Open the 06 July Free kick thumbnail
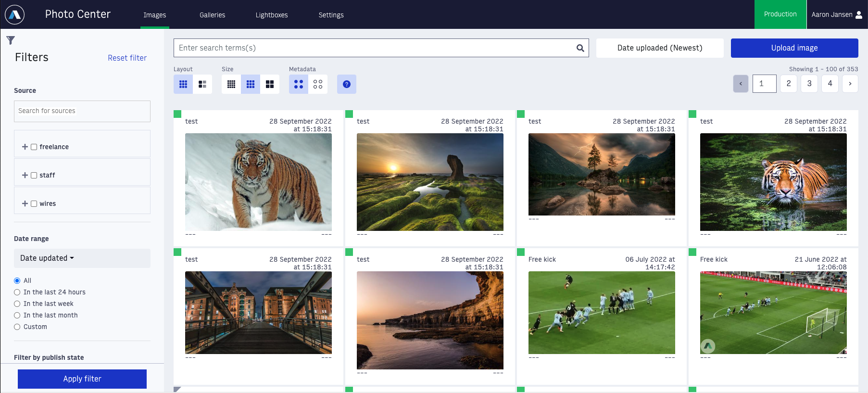868x393 pixels. pyautogui.click(x=602, y=313)
